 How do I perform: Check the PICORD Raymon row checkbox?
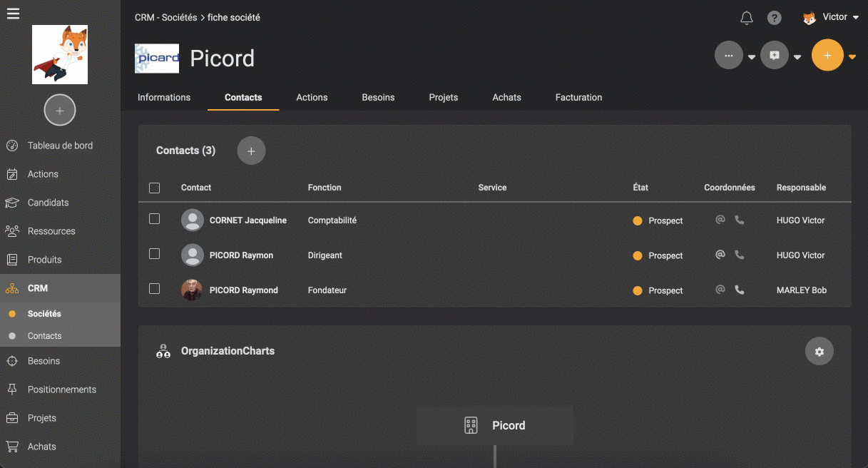point(154,253)
